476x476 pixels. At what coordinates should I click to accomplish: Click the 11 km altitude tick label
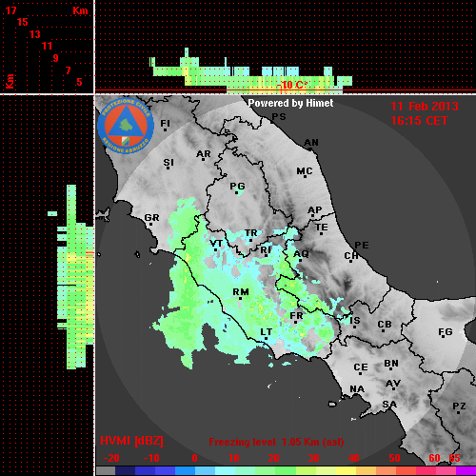click(x=47, y=46)
